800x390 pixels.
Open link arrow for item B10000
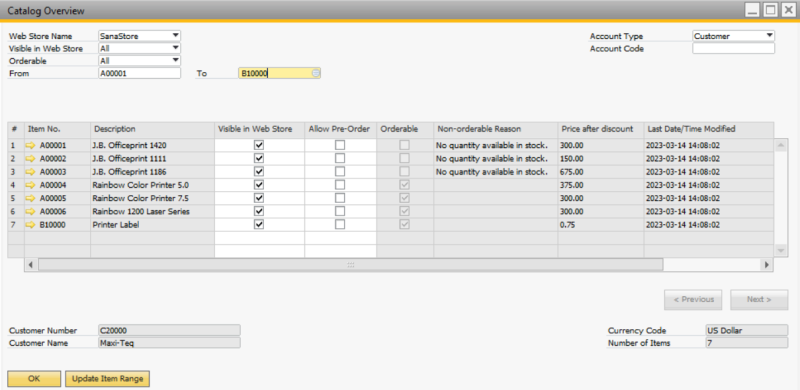(31, 225)
